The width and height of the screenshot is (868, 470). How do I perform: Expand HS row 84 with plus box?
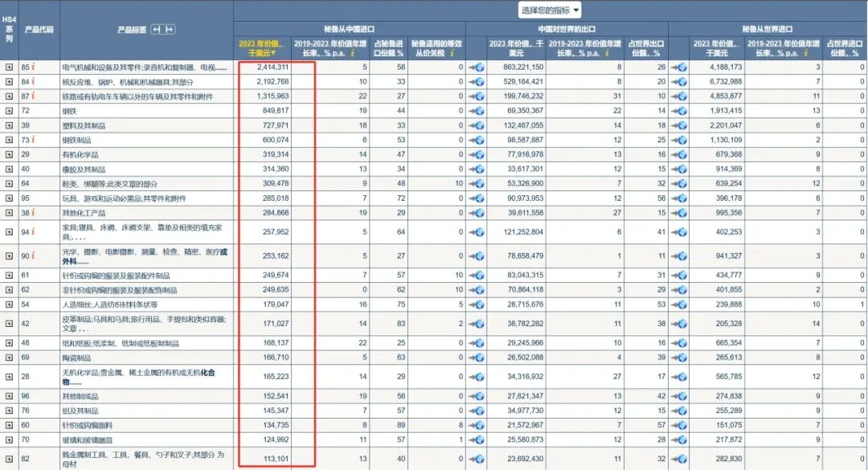(x=10, y=81)
